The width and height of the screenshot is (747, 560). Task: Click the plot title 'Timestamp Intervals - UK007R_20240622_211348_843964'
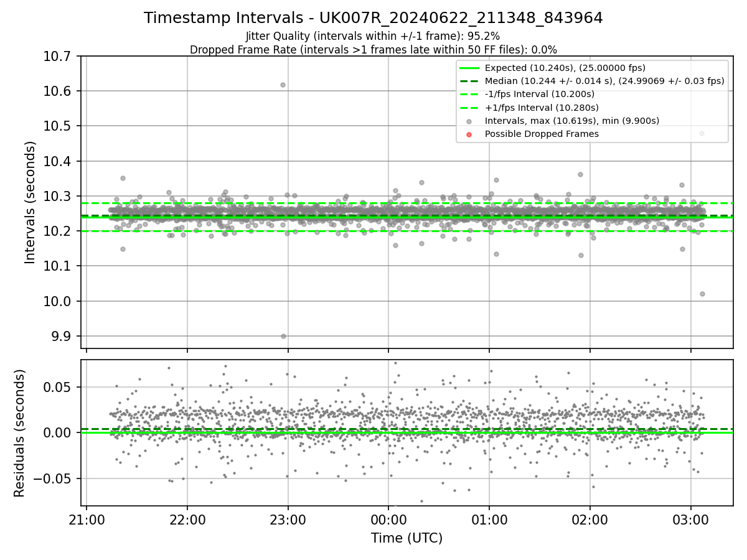tap(374, 18)
